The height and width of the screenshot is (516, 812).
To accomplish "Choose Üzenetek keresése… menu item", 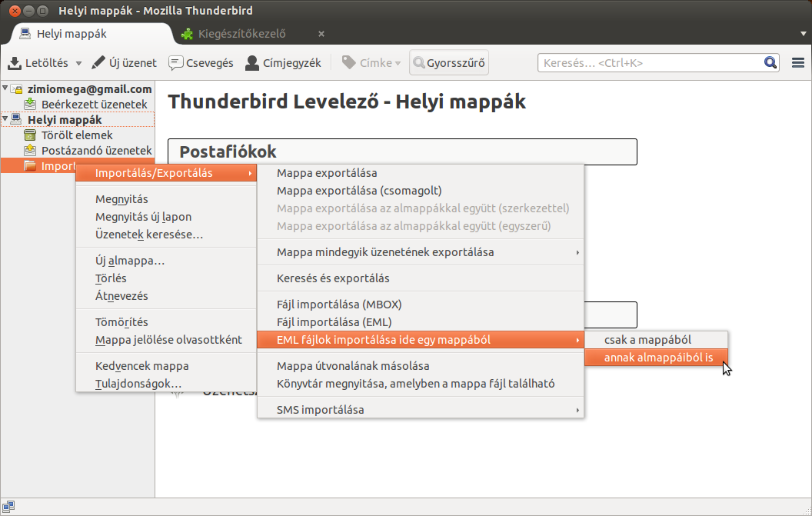I will click(166, 235).
